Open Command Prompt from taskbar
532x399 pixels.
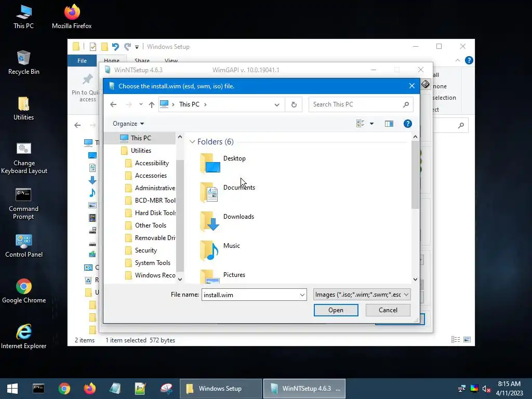38,389
